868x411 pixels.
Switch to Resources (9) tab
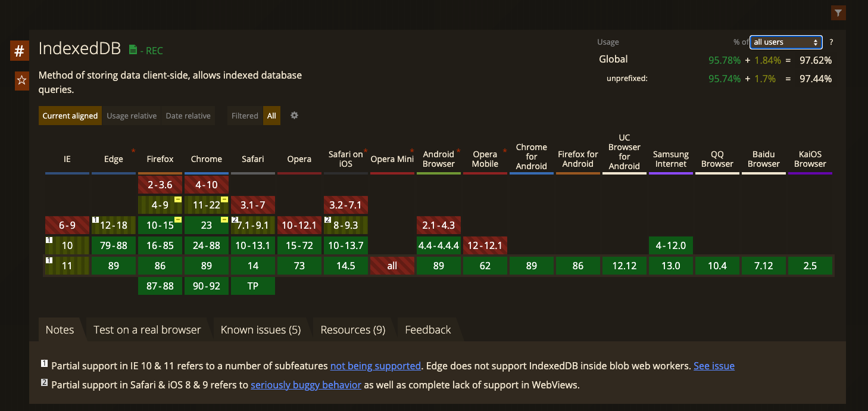coord(352,330)
